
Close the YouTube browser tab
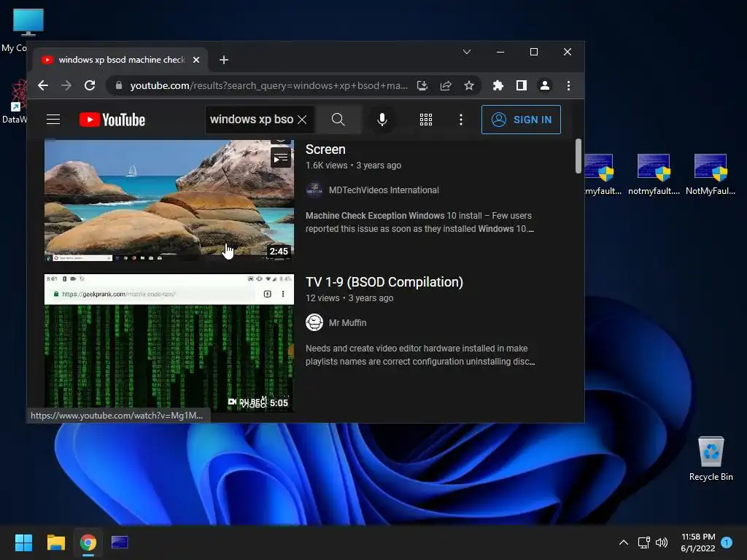tap(196, 60)
